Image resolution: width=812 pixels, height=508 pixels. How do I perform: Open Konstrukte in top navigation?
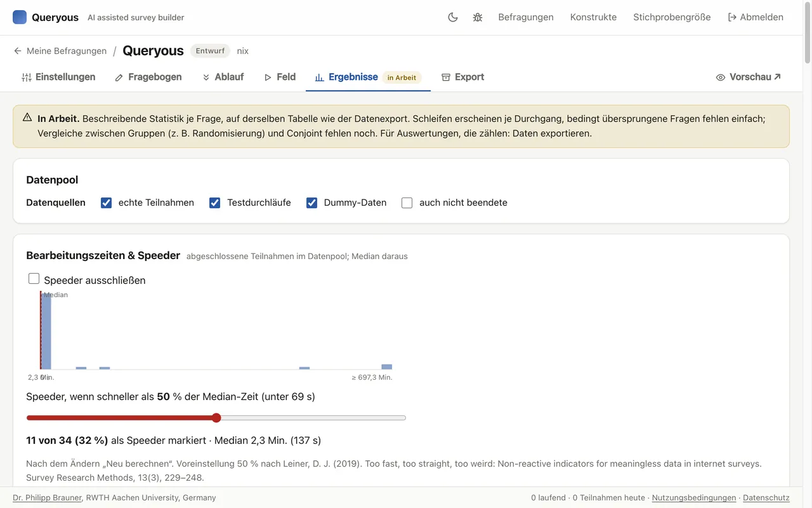tap(593, 17)
